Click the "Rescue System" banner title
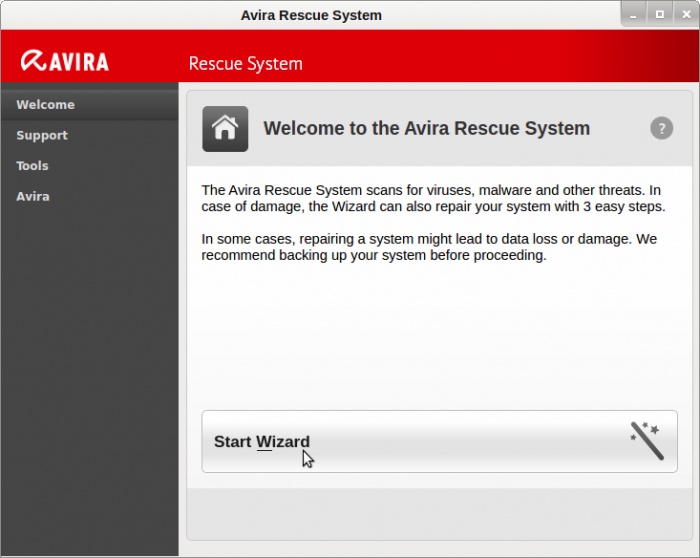Image resolution: width=700 pixels, height=558 pixels. pyautogui.click(x=246, y=63)
